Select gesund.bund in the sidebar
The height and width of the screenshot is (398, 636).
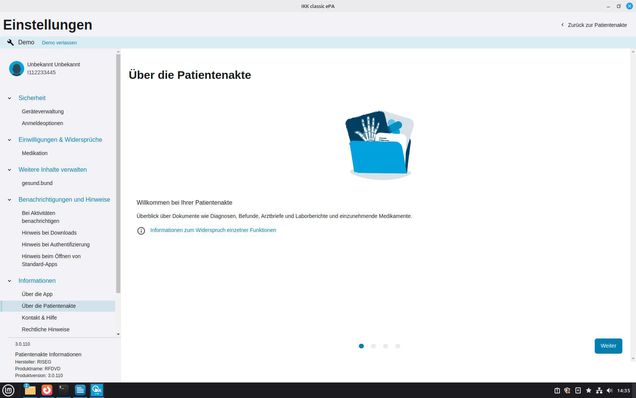[37, 183]
